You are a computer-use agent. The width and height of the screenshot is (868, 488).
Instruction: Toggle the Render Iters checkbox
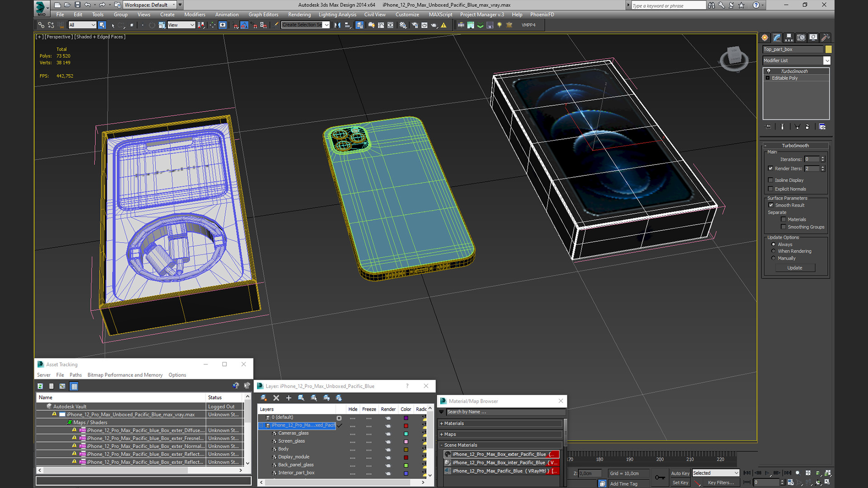point(771,169)
